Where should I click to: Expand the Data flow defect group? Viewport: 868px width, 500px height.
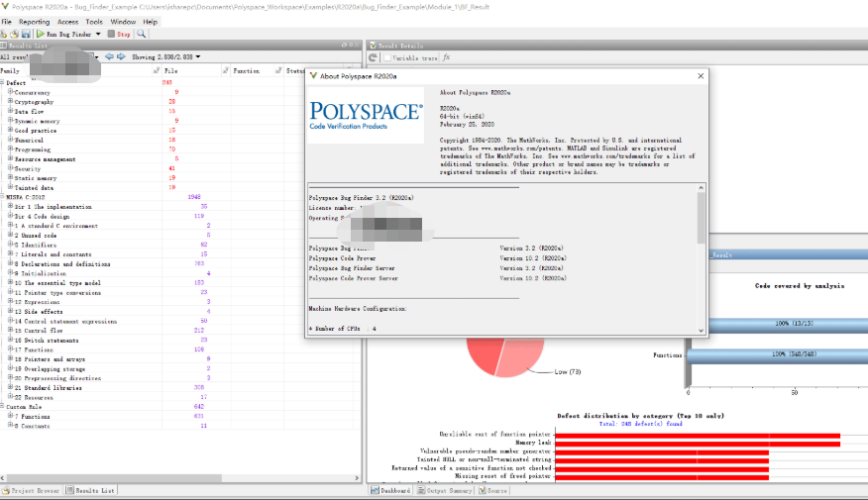pos(10,111)
